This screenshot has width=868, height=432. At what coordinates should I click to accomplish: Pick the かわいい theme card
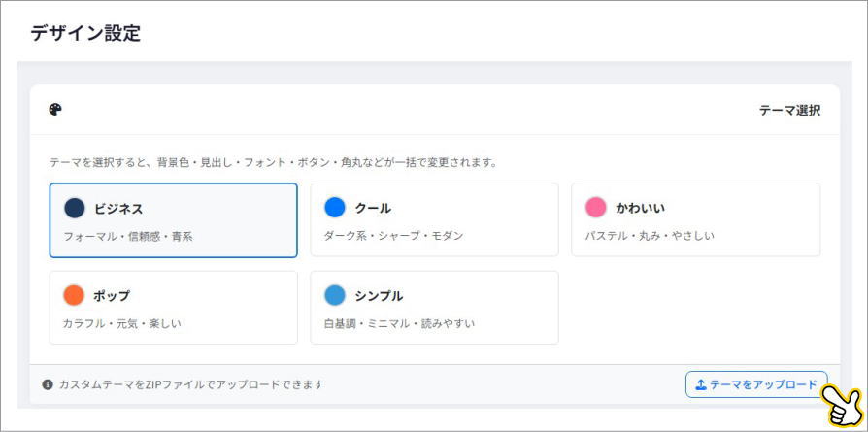pos(695,220)
